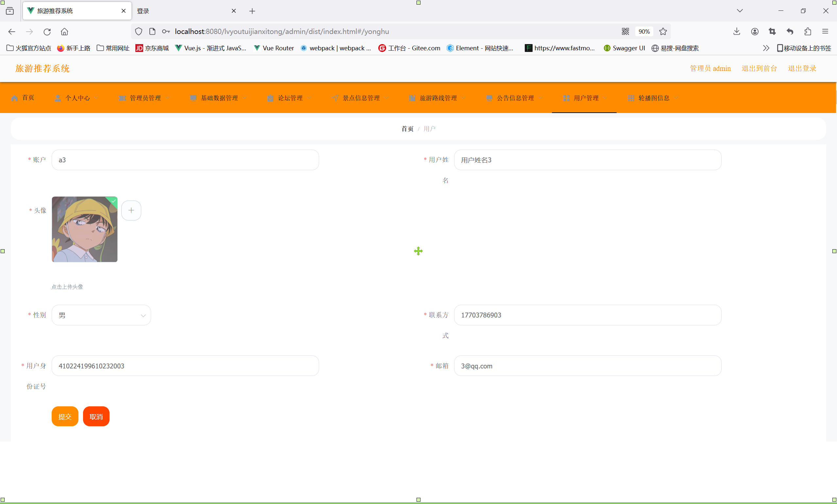The image size is (837, 504).
Task: Open the 景点信息管理 menu item
Action: pyautogui.click(x=361, y=98)
